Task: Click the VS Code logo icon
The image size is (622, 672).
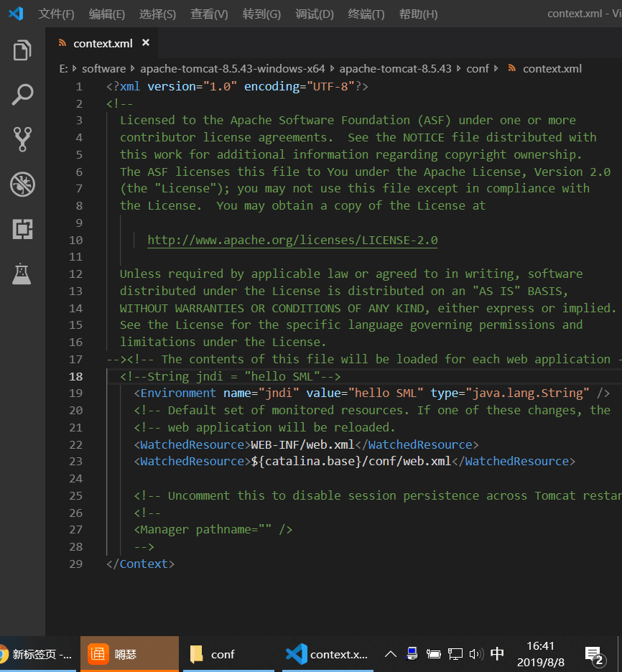Action: tap(16, 14)
